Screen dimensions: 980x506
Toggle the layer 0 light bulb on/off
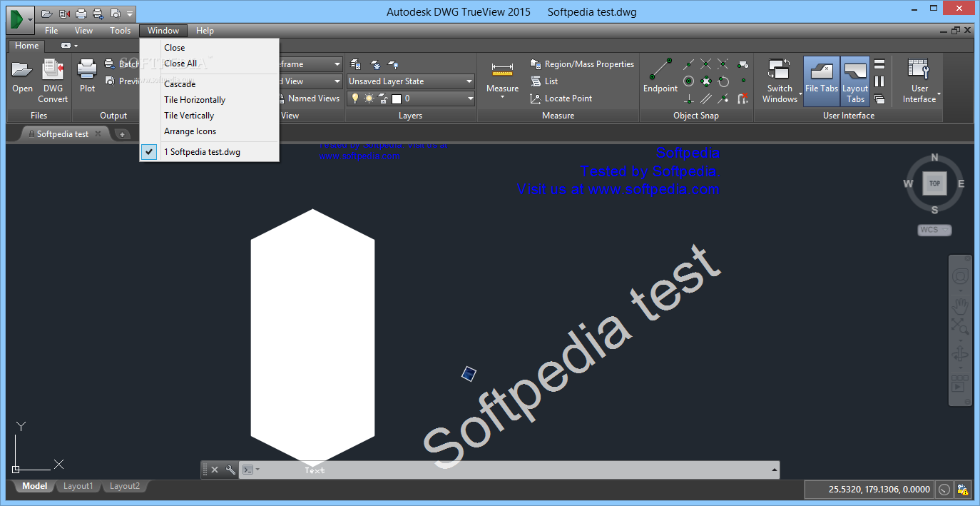point(355,98)
